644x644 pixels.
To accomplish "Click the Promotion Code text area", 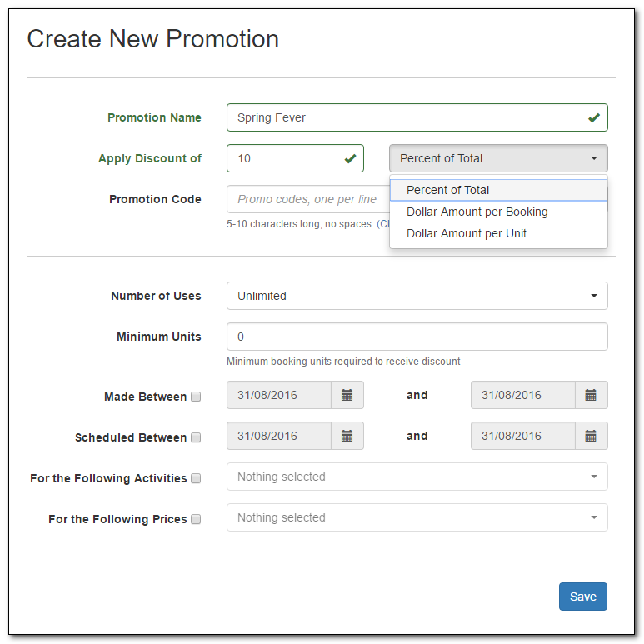I will coord(308,199).
